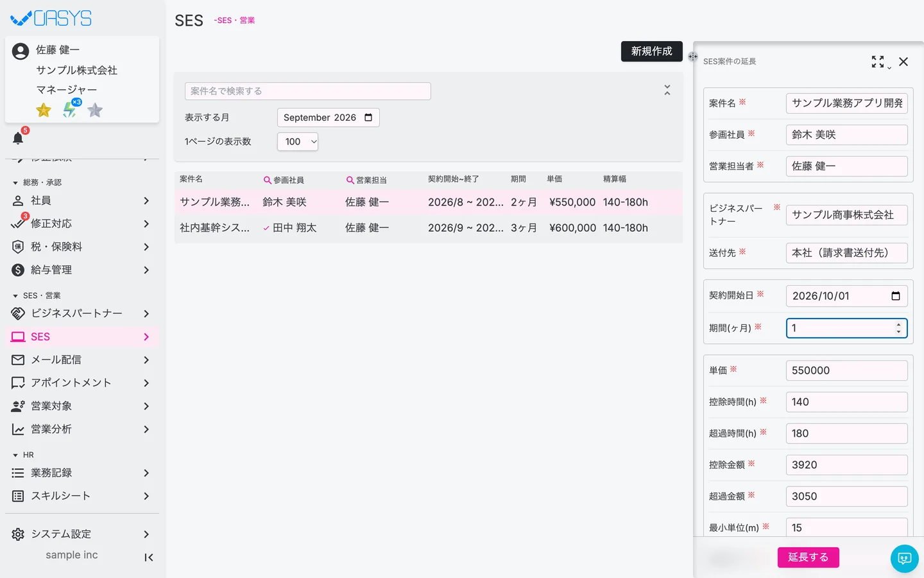Viewport: 924px width, 578px height.
Task: Open the notifications bell
Action: [x=18, y=138]
